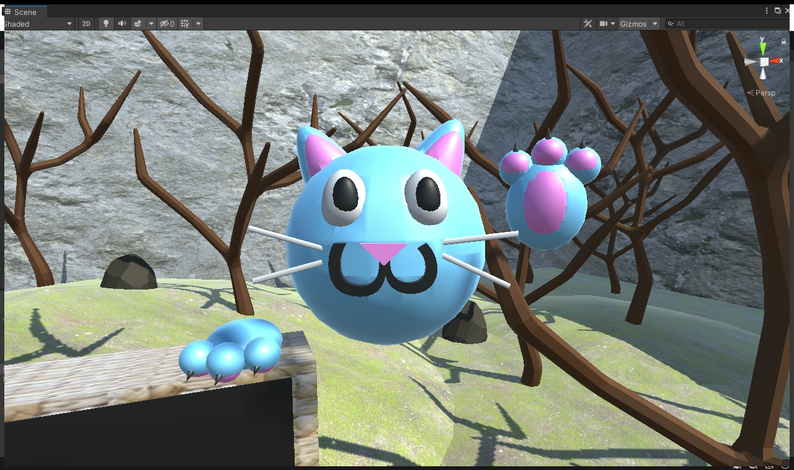
Task: Toggle Gizmos button
Action: click(633, 24)
